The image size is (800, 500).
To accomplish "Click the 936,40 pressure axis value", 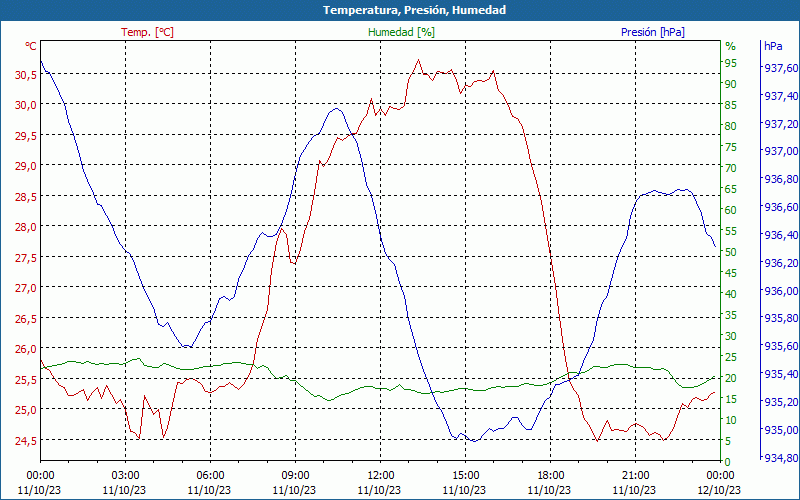I will coord(781,235).
